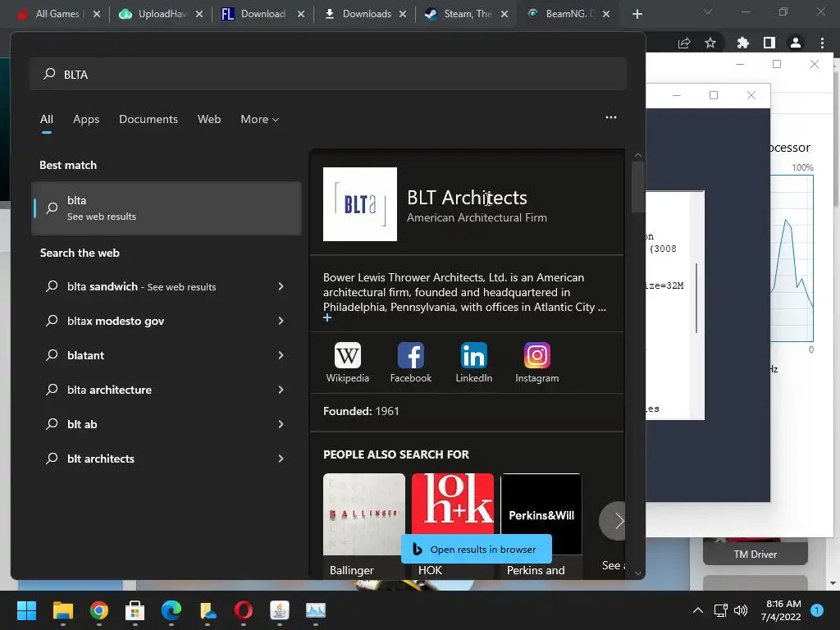The width and height of the screenshot is (840, 630).
Task: Open Microsoft Edge from the taskbar
Action: tap(171, 610)
